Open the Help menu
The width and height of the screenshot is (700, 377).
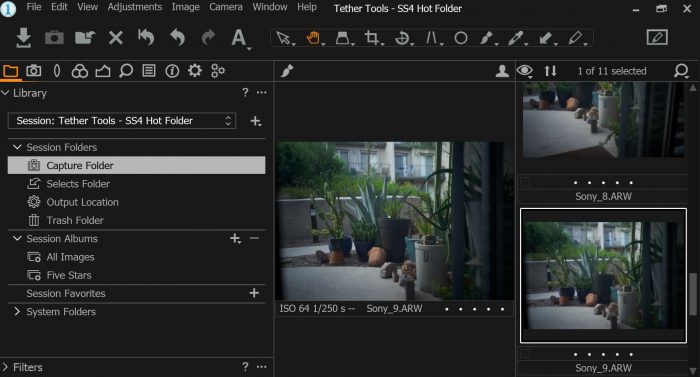(307, 7)
